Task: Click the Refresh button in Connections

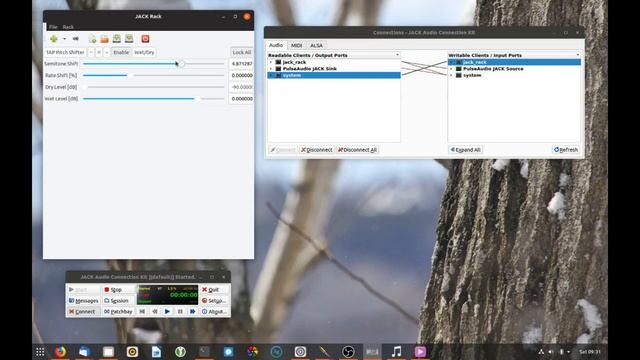Action: click(566, 150)
